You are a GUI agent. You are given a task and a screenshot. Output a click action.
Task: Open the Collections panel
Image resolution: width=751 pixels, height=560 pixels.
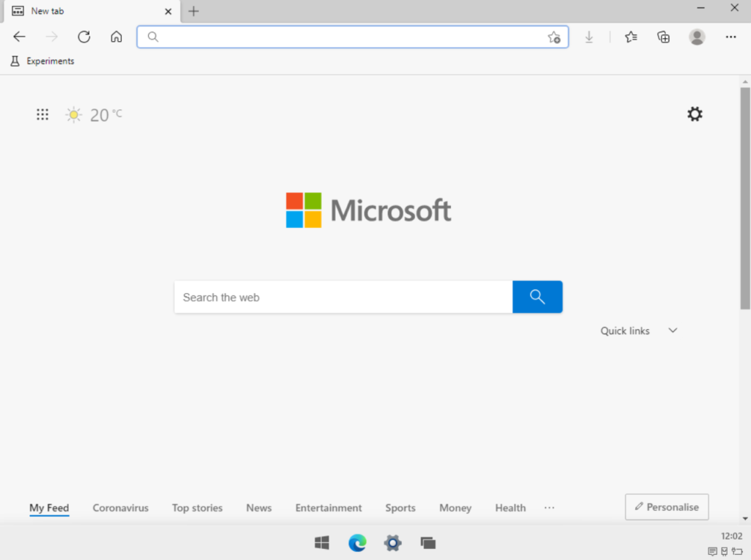(663, 37)
